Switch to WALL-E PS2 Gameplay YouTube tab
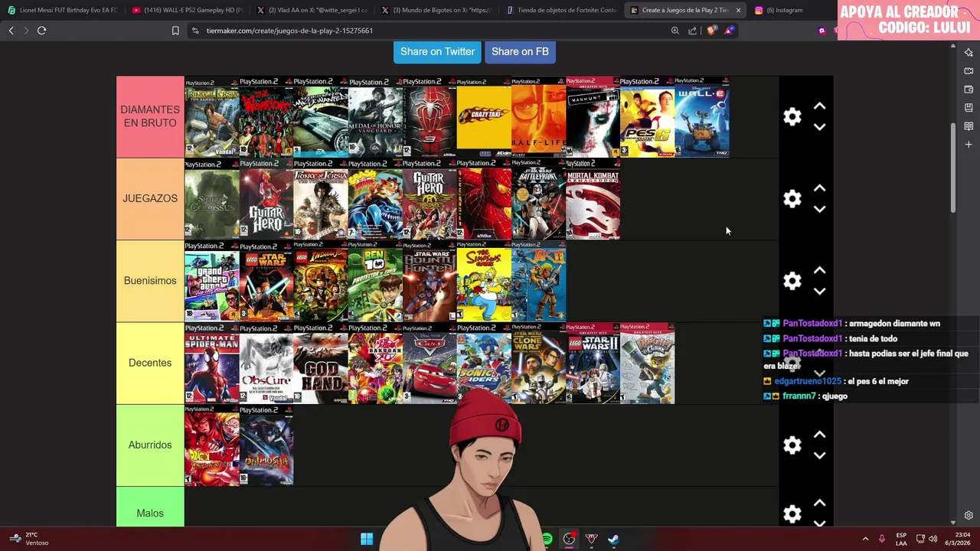 tap(187, 10)
